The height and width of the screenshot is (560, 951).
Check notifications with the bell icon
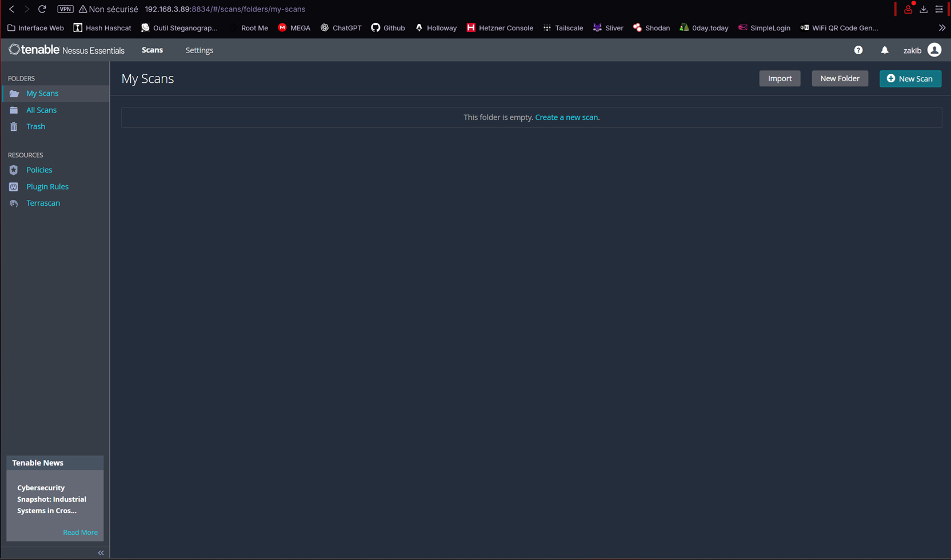point(885,50)
